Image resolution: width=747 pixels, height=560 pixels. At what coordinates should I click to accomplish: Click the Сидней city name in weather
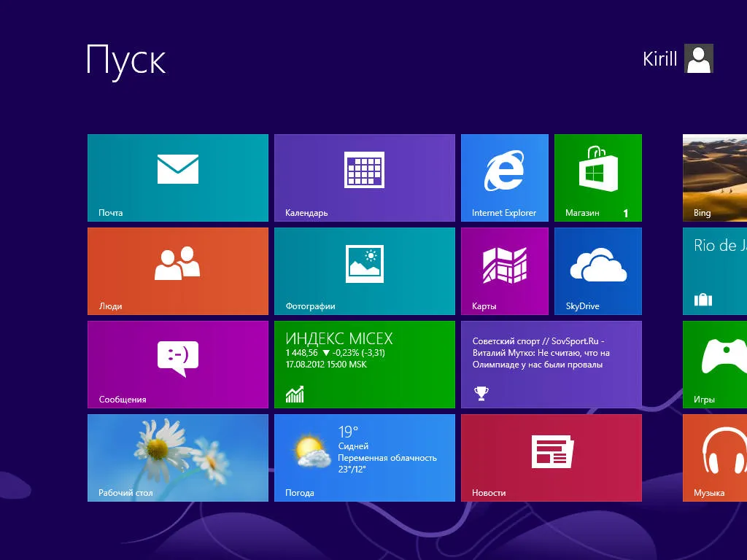click(x=353, y=446)
